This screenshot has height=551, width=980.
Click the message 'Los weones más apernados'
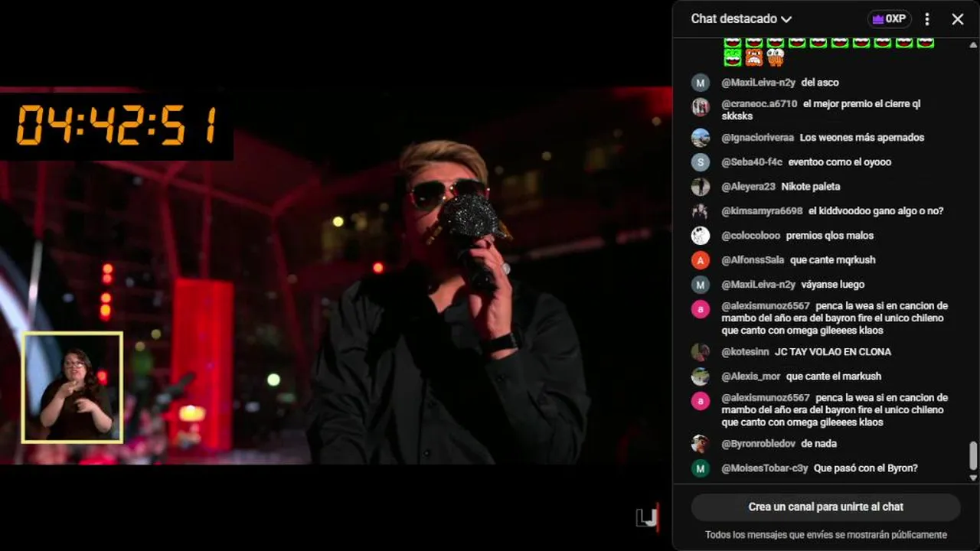[862, 138]
